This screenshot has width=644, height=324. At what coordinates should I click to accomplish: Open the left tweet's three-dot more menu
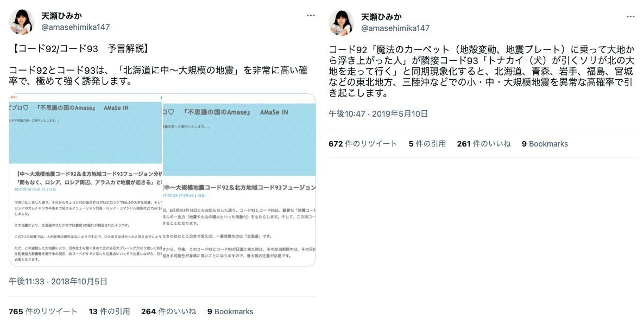click(x=311, y=16)
